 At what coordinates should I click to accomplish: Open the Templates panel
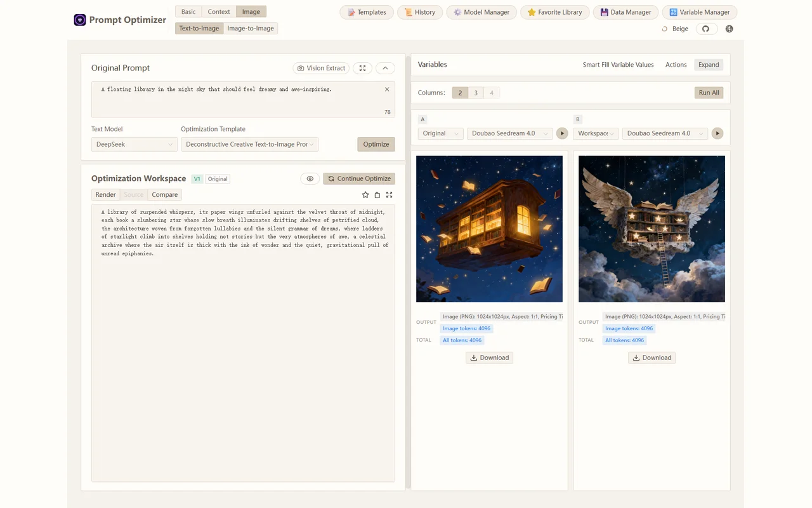[x=367, y=12]
